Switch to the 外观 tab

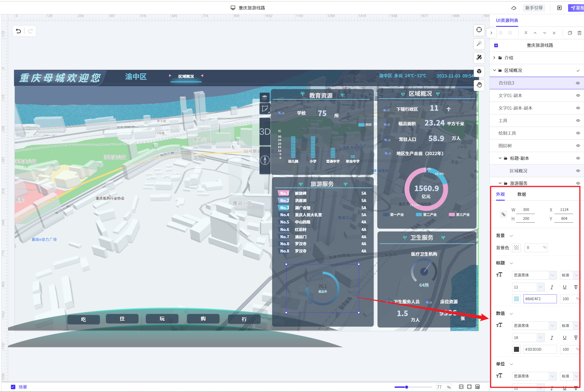(500, 194)
